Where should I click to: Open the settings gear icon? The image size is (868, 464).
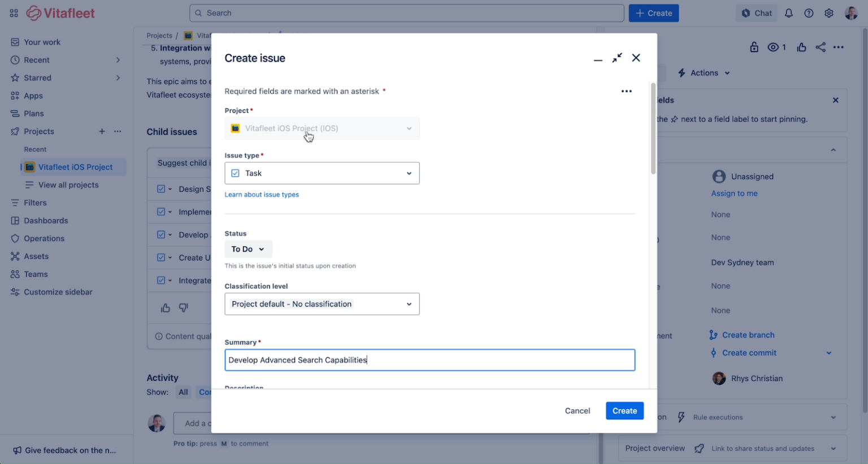pyautogui.click(x=829, y=13)
